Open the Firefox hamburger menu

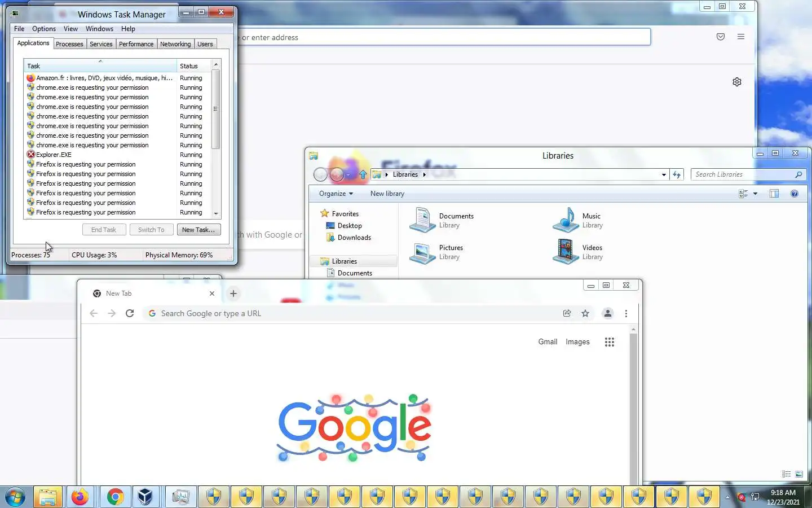(x=741, y=37)
